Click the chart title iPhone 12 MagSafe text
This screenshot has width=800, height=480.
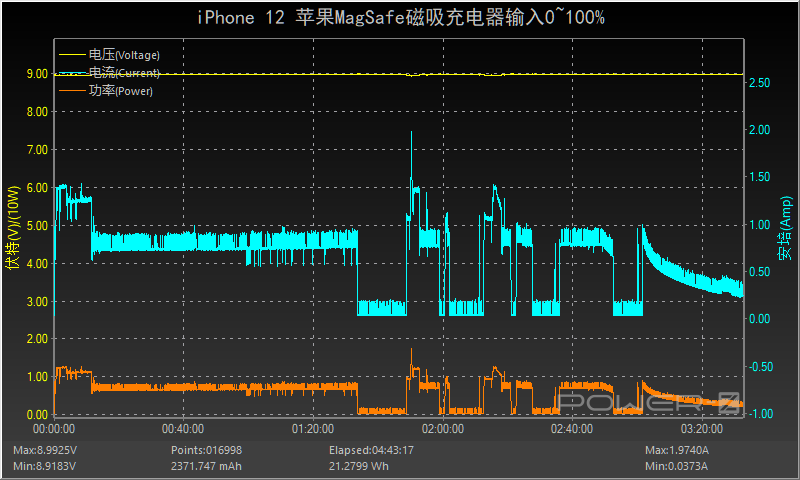[x=401, y=17]
